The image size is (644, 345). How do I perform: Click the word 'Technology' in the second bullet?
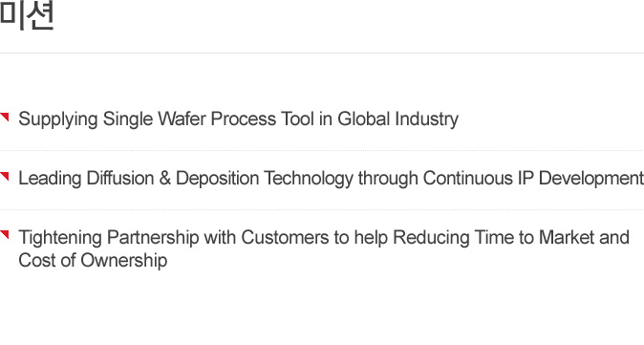(x=308, y=179)
